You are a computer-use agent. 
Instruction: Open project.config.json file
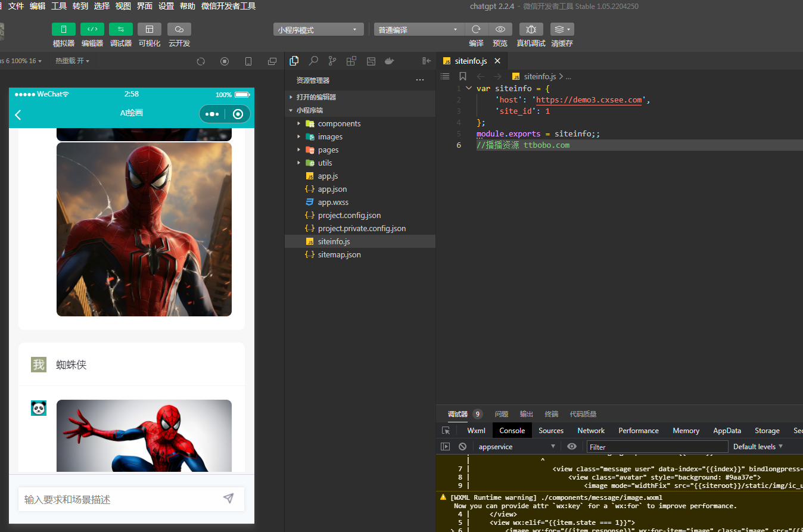coord(360,215)
